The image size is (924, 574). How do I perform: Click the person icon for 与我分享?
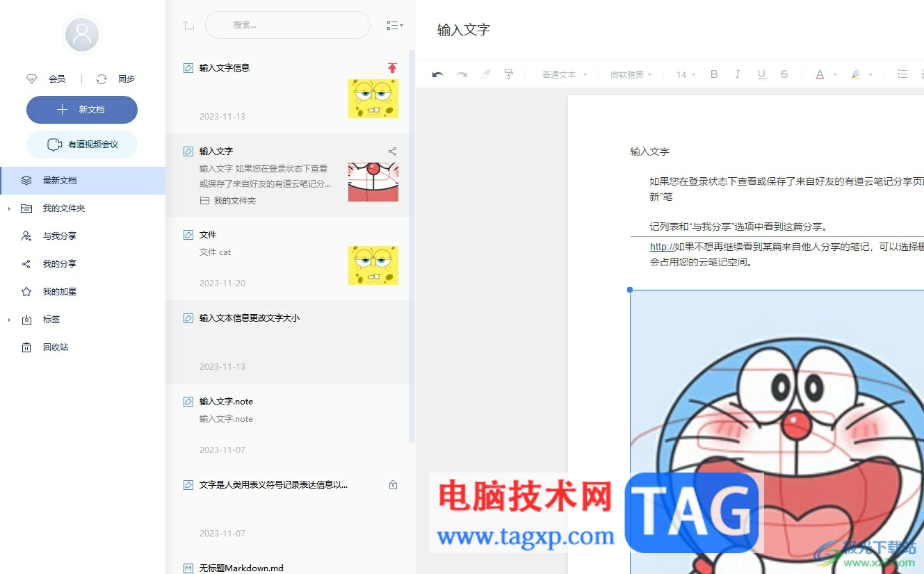coord(26,236)
